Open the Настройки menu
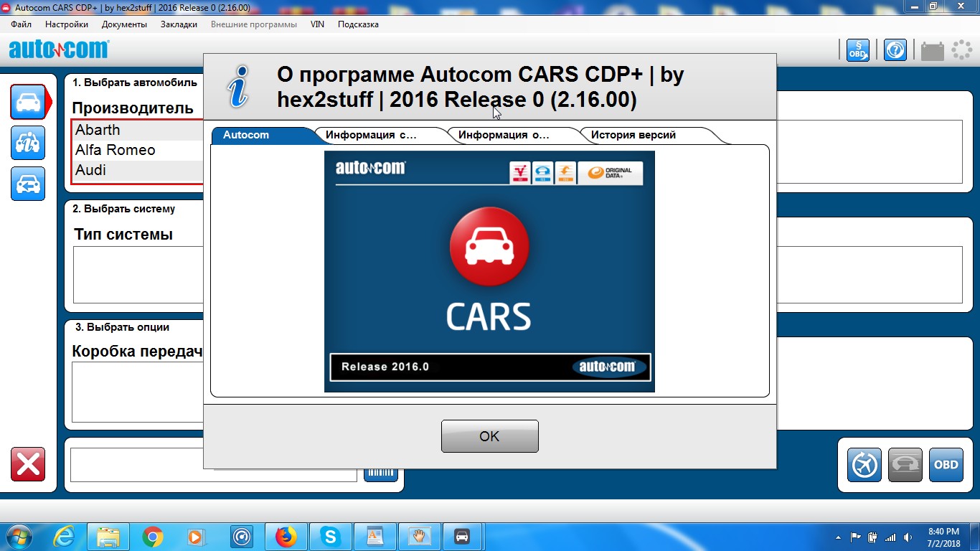980x551 pixels. point(67,24)
